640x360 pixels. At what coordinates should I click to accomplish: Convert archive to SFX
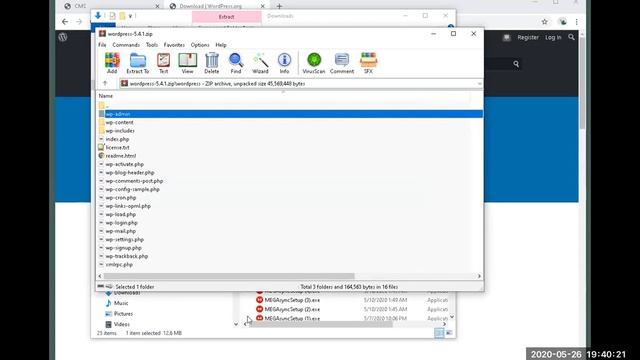click(368, 63)
